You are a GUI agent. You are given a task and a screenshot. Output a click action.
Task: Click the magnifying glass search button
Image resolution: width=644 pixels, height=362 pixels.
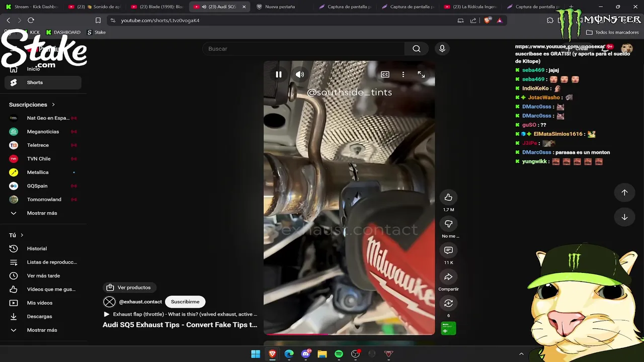pos(417,49)
